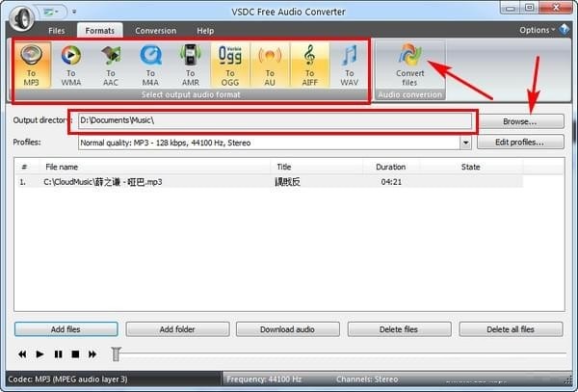Open the quick access toolbar dropdown
The height and width of the screenshot is (392, 578).
coord(74,12)
